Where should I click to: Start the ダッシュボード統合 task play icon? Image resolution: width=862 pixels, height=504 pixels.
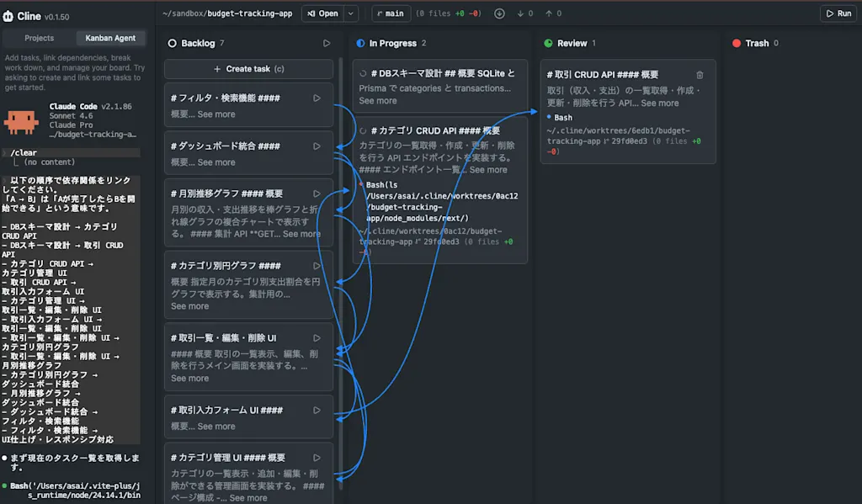(x=317, y=146)
